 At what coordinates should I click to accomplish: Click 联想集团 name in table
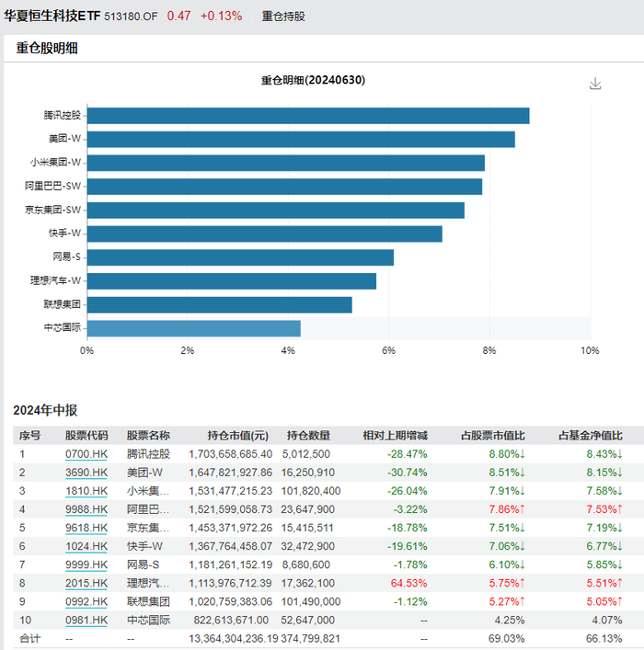(148, 601)
